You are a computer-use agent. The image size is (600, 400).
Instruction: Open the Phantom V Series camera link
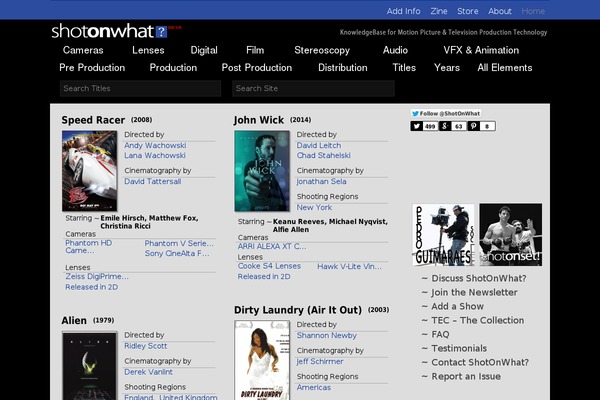179,243
